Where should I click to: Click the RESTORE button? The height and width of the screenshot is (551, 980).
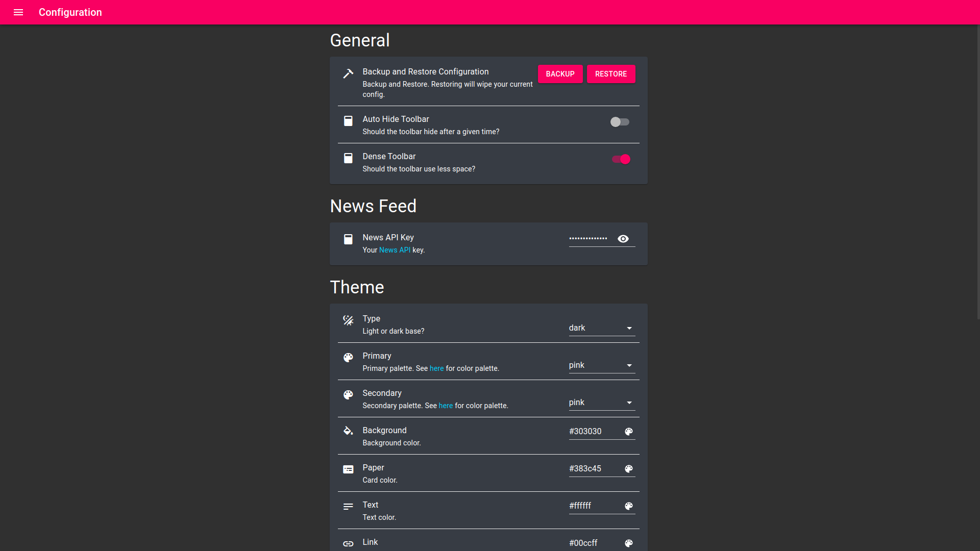[611, 74]
